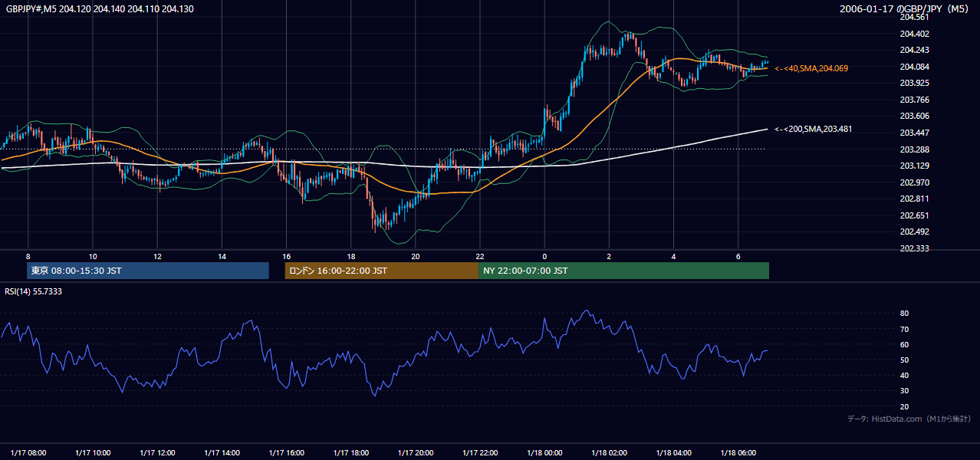The image size is (980, 460).
Task: Click the 2006-01-17 GBP/JPY (M5) chart title
Action: click(x=905, y=8)
